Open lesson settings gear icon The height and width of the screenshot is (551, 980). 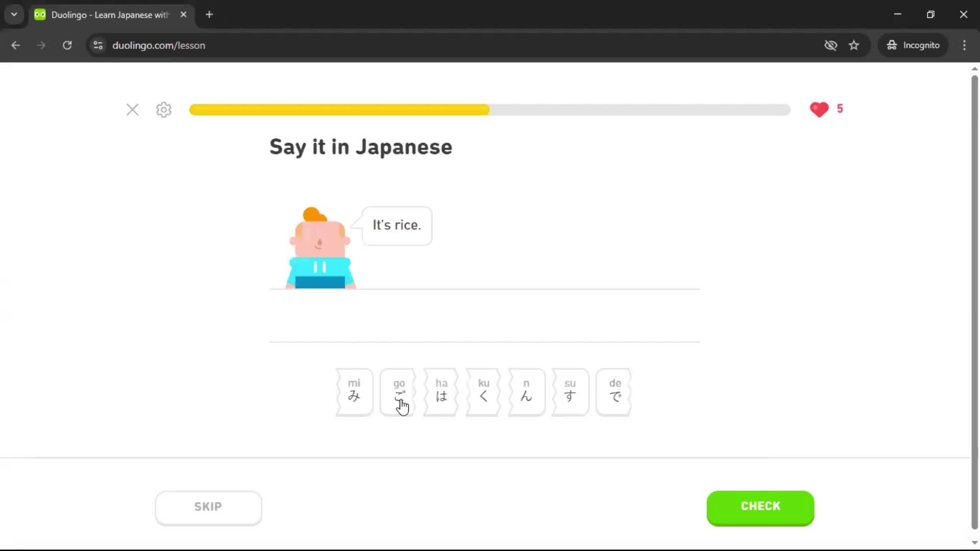tap(164, 110)
